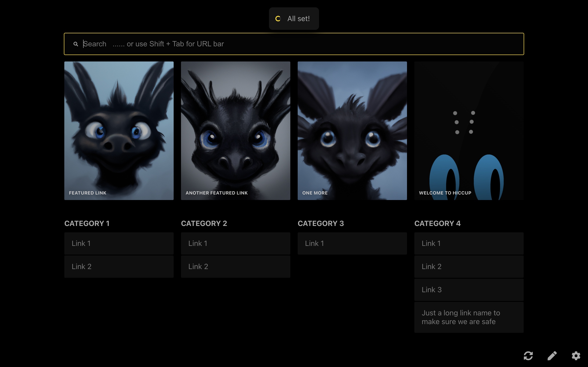The height and width of the screenshot is (367, 588).
Task: Click Link 1 under Category 4
Action: 469,243
